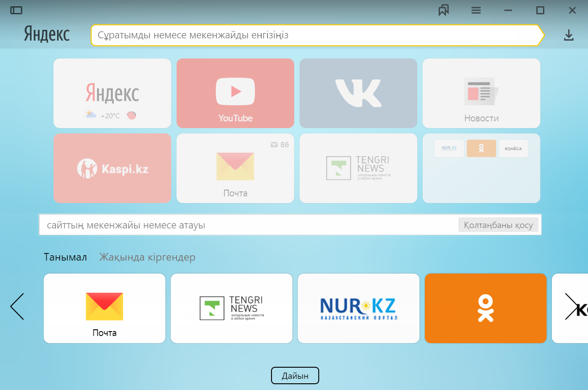This screenshot has width=588, height=390.
Task: Minimize the browser window
Action: tap(508, 10)
